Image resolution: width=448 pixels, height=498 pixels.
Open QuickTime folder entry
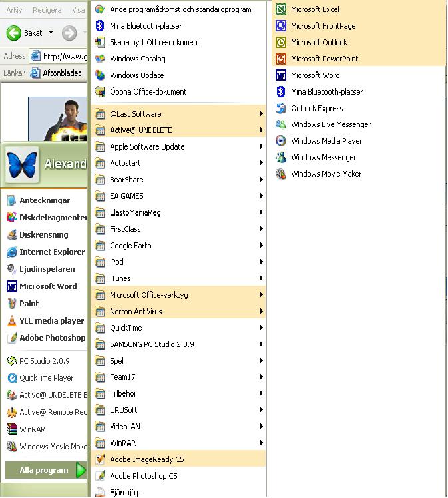coord(178,328)
